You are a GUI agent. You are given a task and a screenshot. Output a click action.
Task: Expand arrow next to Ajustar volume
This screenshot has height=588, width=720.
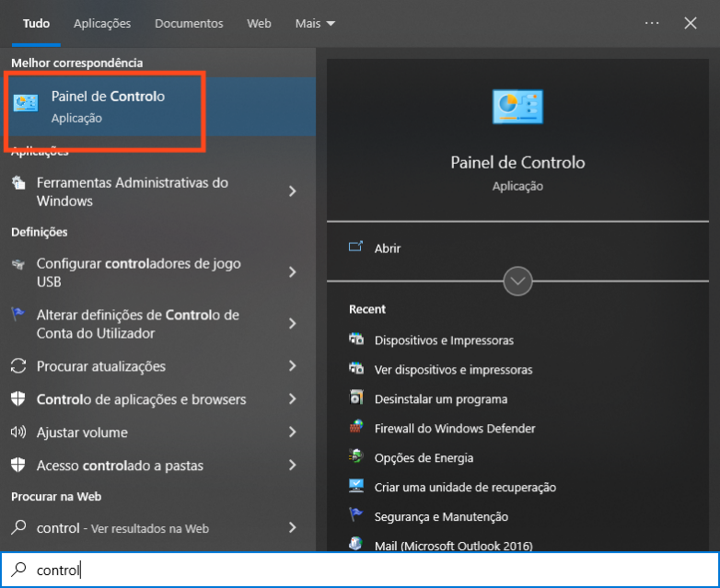[x=293, y=432]
